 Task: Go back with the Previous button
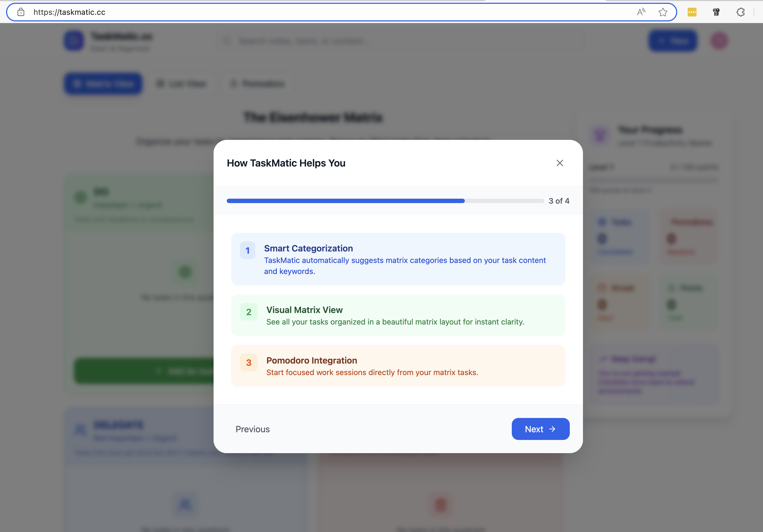tap(253, 429)
